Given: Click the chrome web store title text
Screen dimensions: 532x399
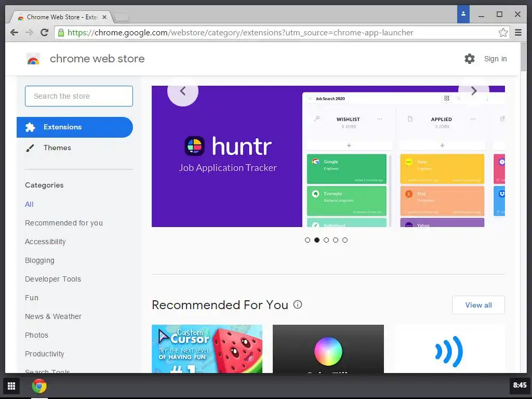Looking at the screenshot, I should tap(97, 59).
